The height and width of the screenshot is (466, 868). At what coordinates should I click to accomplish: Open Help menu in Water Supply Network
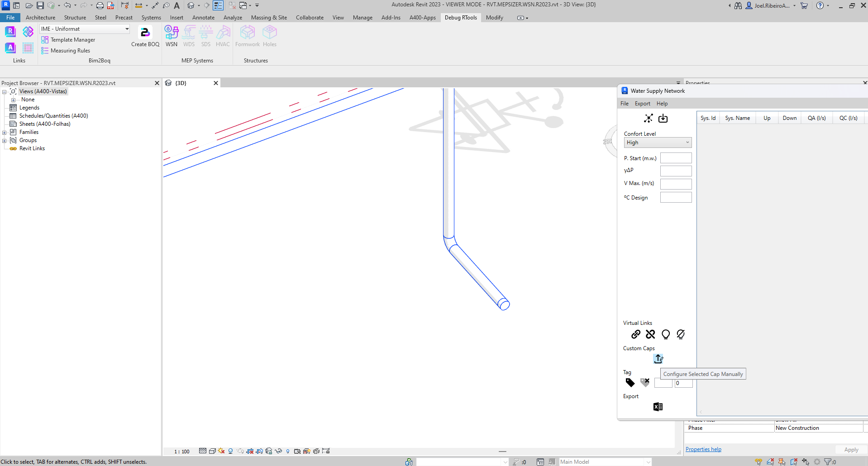coord(662,104)
